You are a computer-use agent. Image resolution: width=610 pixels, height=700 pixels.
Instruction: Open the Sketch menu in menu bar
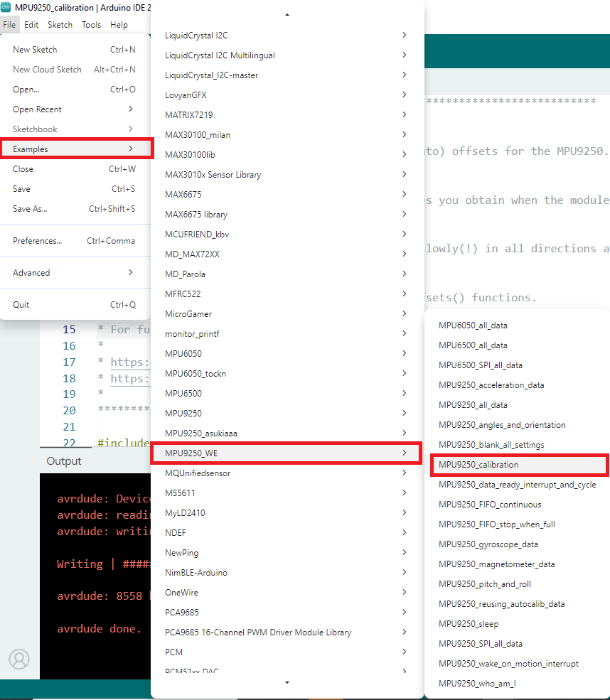tap(60, 24)
